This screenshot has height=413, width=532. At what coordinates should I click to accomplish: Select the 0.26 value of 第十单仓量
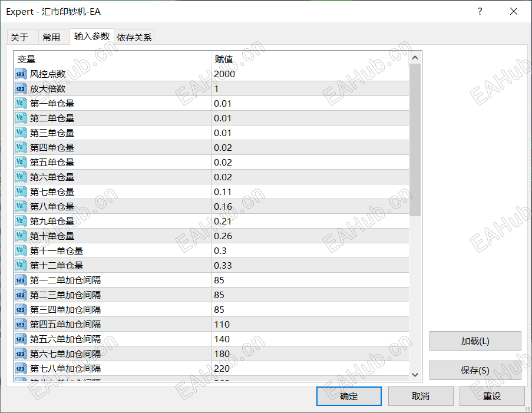click(x=223, y=236)
